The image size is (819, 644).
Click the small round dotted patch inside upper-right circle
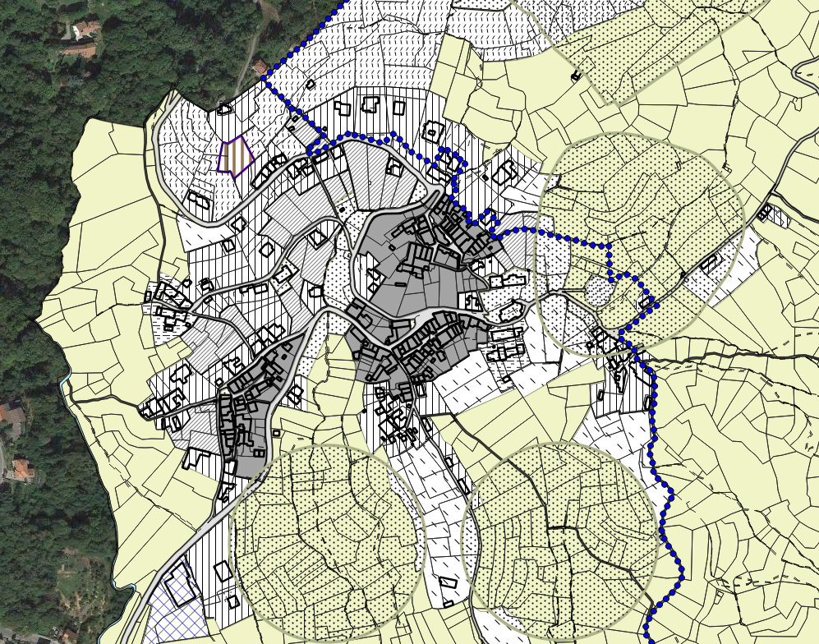tap(600, 291)
